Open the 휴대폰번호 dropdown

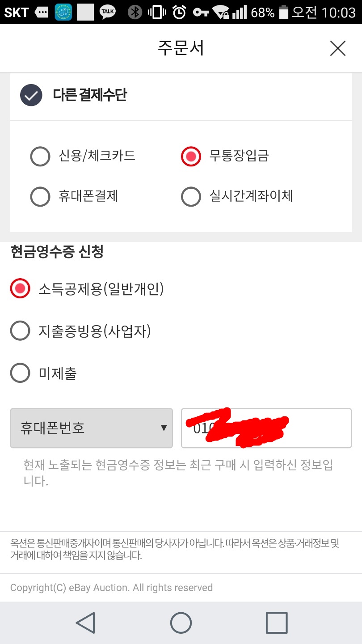coord(91,428)
